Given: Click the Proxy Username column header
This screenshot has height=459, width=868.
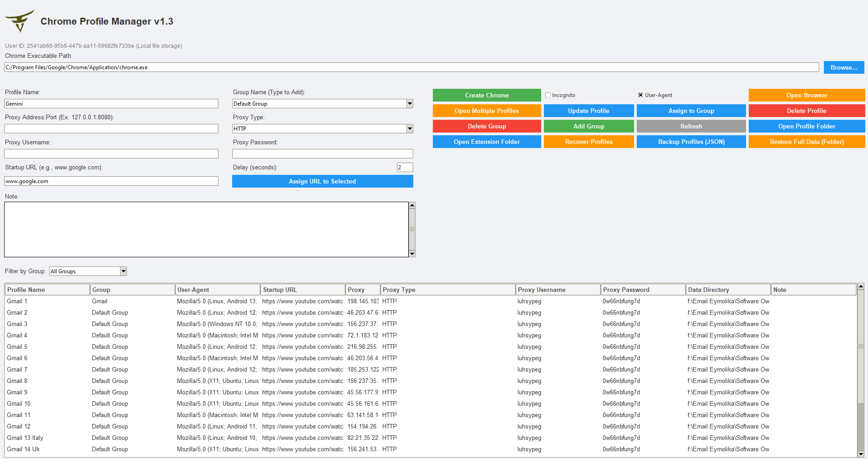Looking at the screenshot, I should (x=558, y=290).
